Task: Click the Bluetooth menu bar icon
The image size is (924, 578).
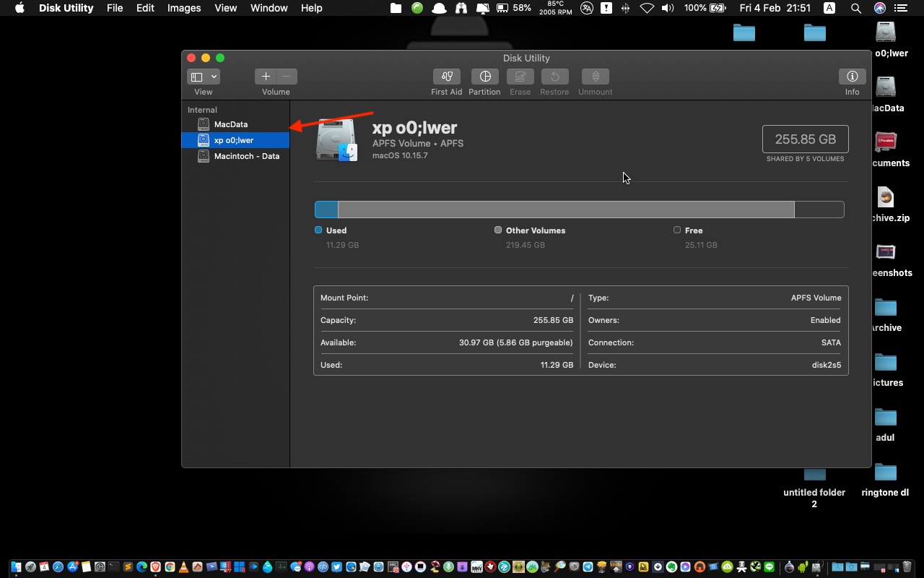Action: pos(625,8)
